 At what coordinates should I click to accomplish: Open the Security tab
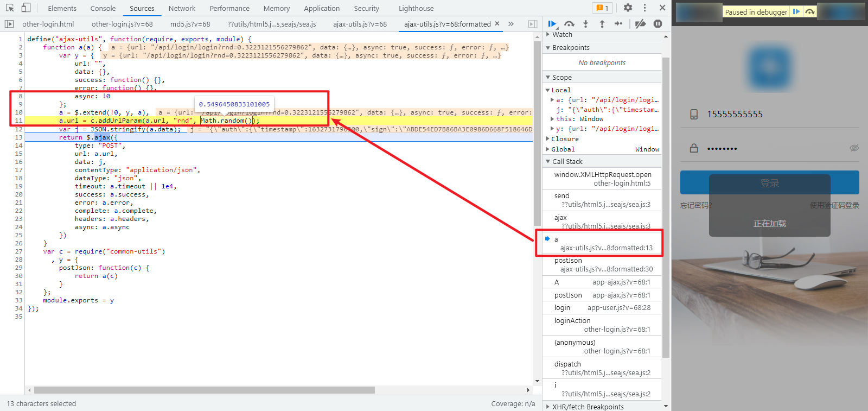(366, 8)
